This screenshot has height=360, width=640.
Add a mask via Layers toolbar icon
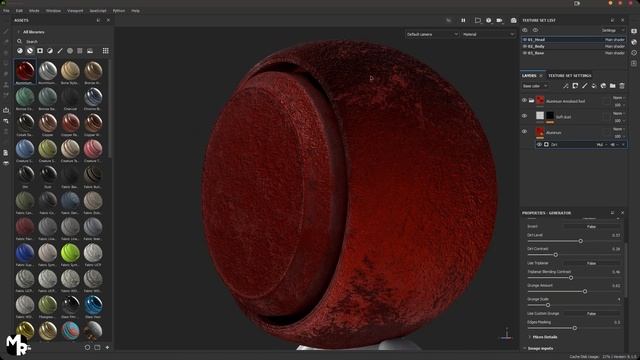point(575,86)
